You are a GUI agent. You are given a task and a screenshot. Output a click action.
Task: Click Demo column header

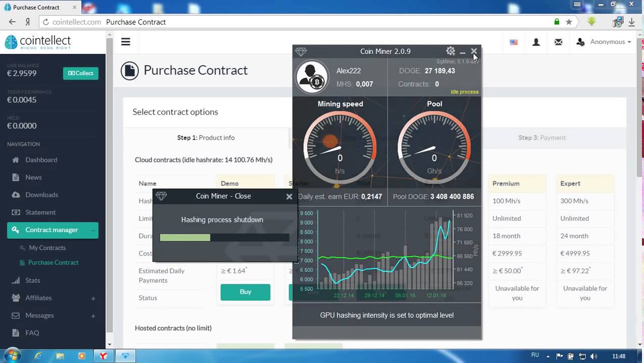tap(245, 184)
